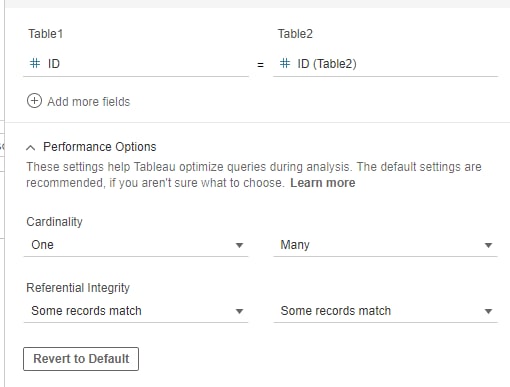Click the number type icon beside ID

click(x=35, y=63)
